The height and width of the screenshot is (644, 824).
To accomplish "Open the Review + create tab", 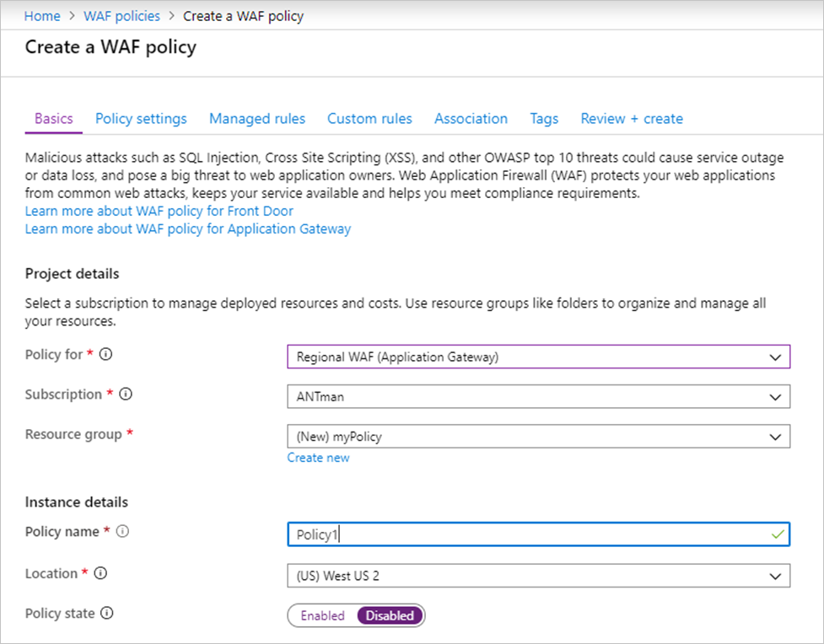I will pos(631,119).
